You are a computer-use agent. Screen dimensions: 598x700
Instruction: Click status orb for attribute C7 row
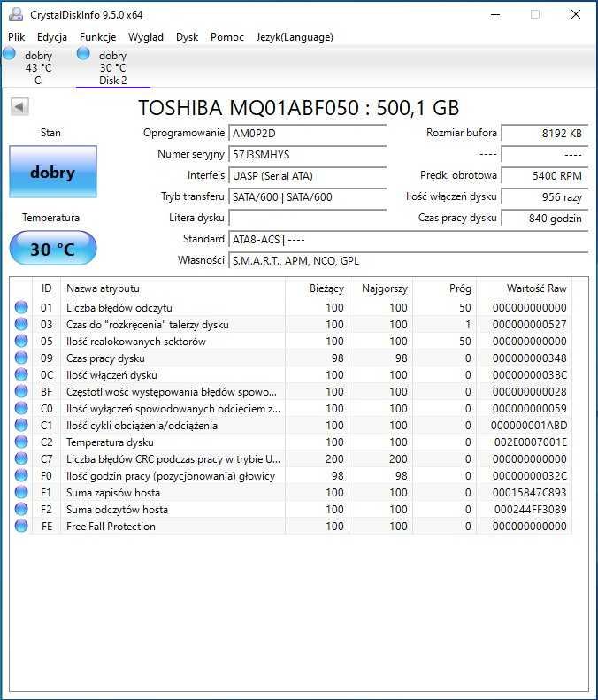21,458
